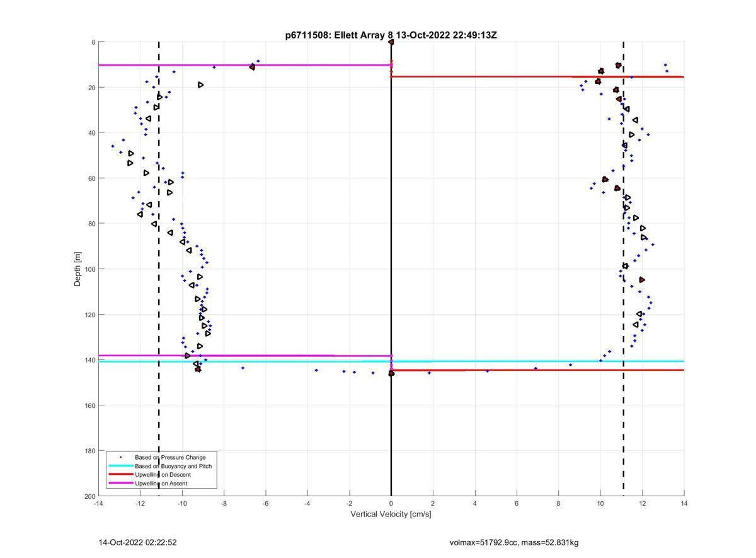Click the depth tick label 60

click(91, 178)
